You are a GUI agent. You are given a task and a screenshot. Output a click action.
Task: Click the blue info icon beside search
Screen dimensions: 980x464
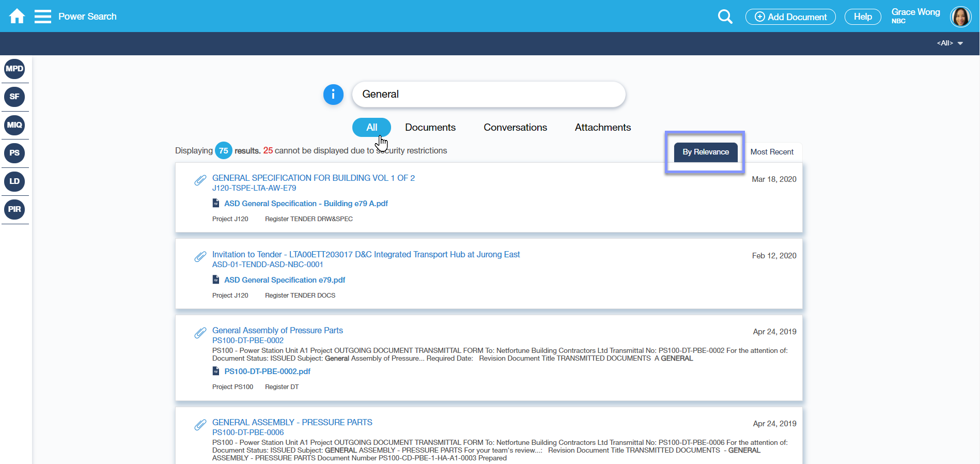coord(333,95)
